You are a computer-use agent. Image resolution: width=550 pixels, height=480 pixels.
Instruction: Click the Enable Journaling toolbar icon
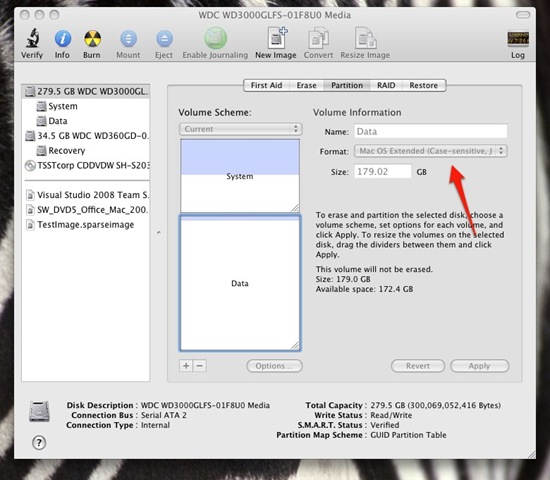(215, 38)
